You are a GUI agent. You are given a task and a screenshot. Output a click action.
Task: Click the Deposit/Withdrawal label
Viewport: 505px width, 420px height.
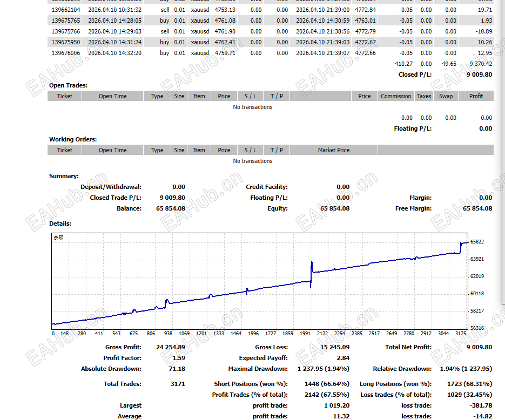click(x=111, y=187)
